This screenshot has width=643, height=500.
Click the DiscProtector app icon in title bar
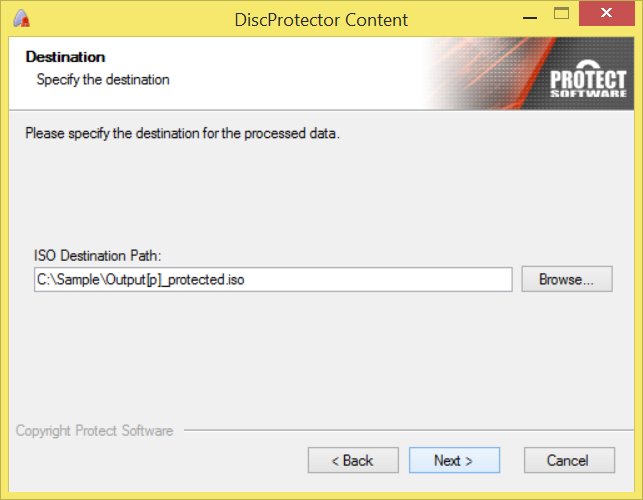[x=21, y=18]
